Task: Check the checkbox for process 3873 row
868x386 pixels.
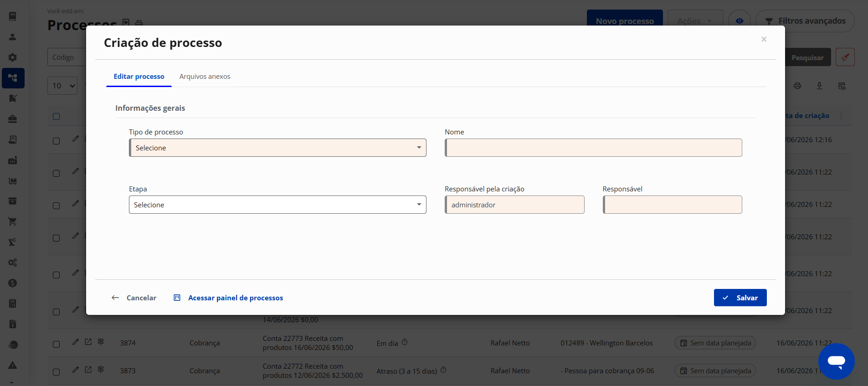Action: [x=56, y=372]
